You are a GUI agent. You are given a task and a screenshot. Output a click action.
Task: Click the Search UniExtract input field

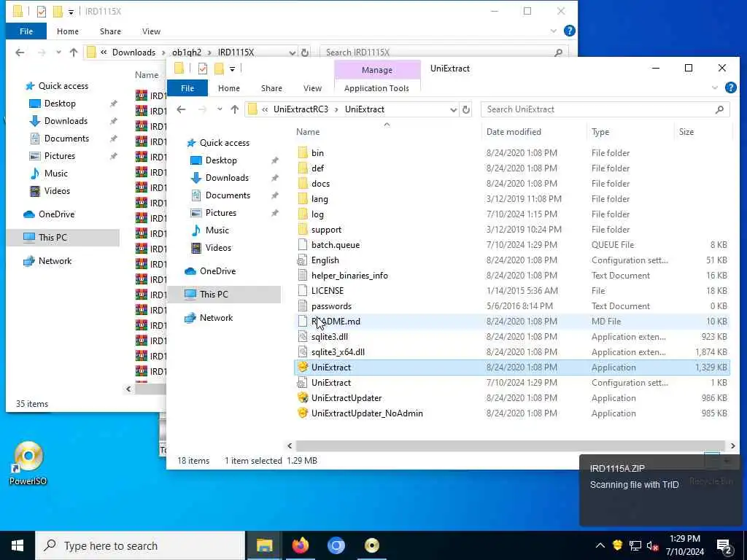598,109
